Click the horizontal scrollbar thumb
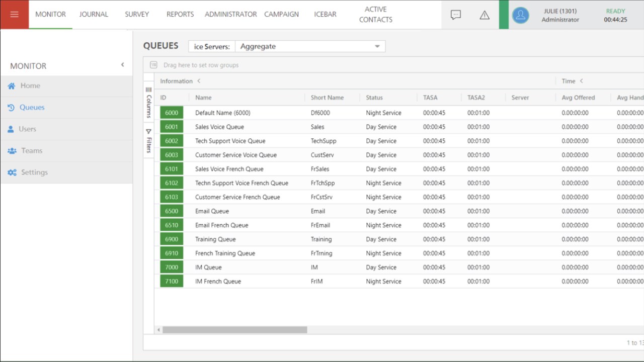644x362 pixels. [x=234, y=330]
